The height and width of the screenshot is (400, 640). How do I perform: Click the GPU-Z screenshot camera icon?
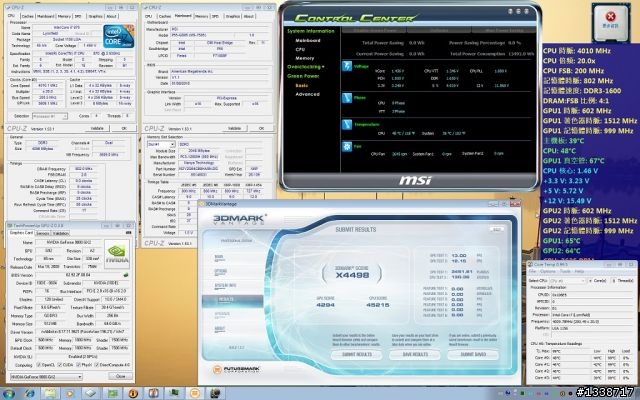click(129, 233)
